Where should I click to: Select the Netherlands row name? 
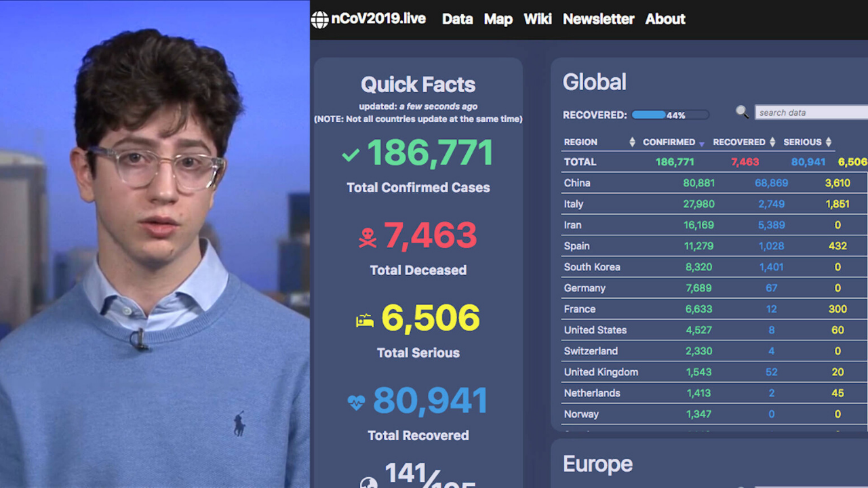pos(592,393)
